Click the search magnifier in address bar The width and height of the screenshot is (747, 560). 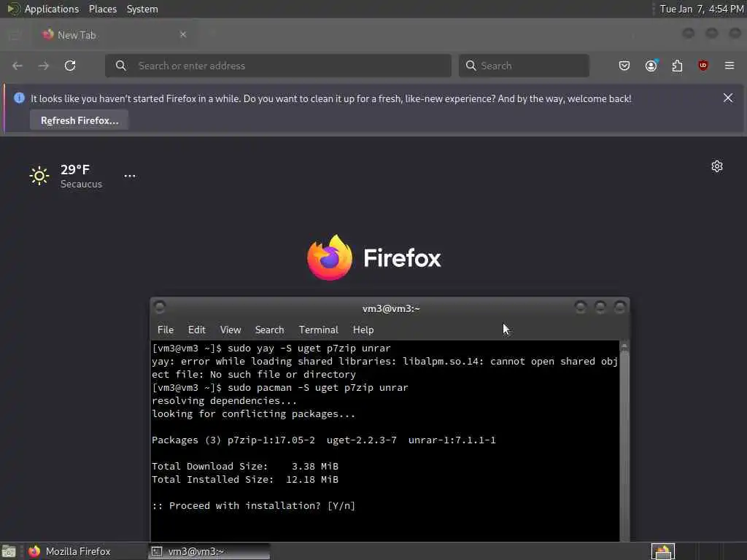point(121,66)
